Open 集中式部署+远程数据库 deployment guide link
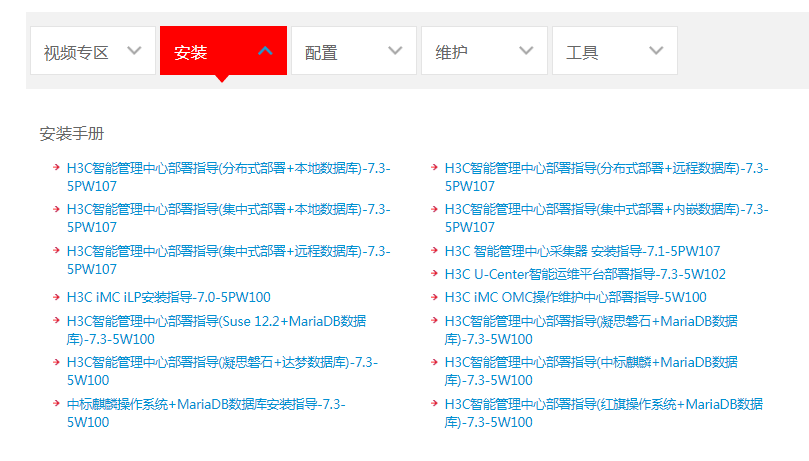Viewport: 809px width, 461px height. [x=229, y=260]
